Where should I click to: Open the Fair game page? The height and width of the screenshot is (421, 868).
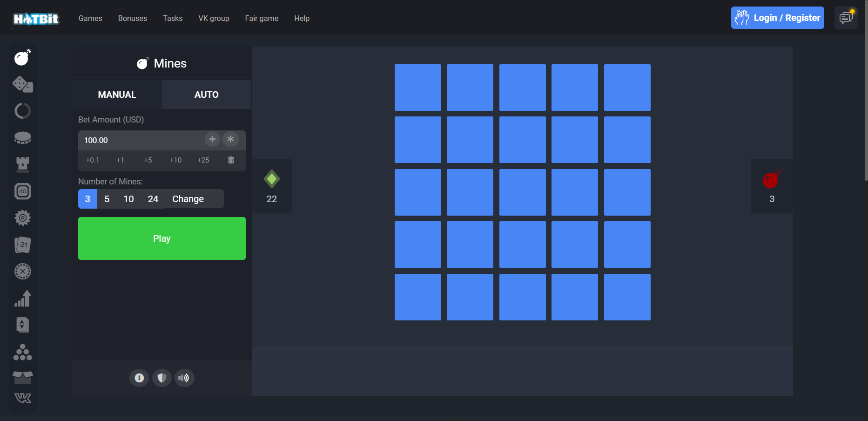click(262, 18)
